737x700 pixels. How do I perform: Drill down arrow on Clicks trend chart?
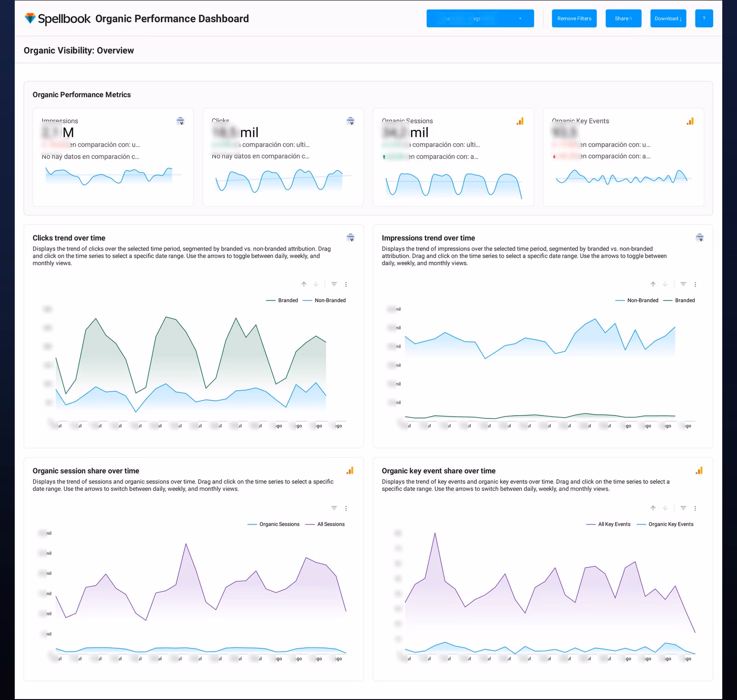(316, 284)
